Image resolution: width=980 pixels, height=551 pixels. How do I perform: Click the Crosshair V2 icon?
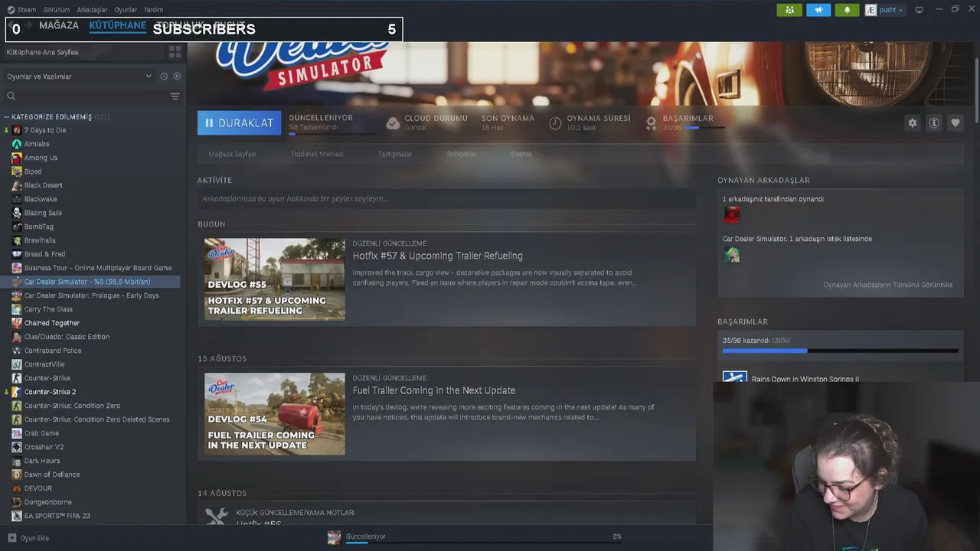(17, 447)
